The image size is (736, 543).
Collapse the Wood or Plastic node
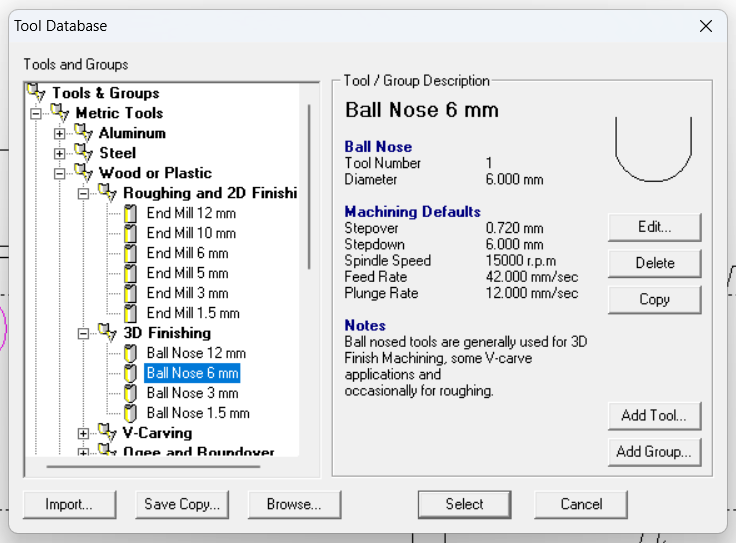point(59,174)
